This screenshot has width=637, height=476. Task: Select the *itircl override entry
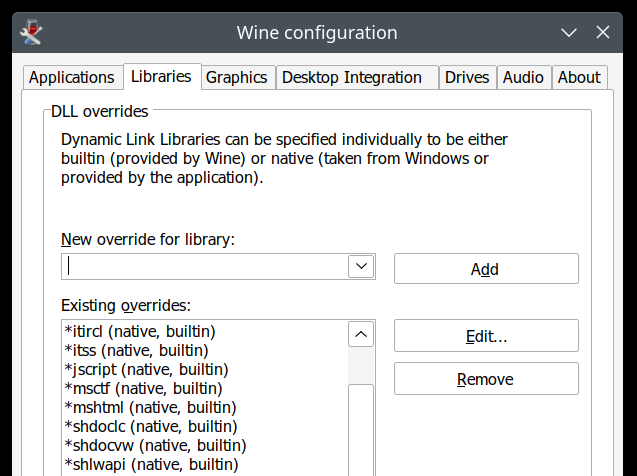coord(140,331)
